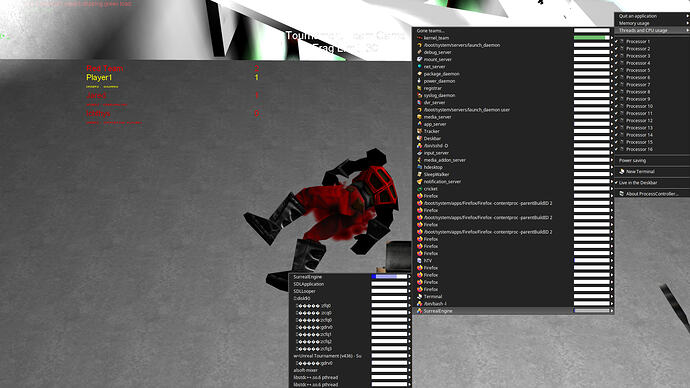
Task: Expand submenu arrow on Tracker row
Action: tap(612, 131)
